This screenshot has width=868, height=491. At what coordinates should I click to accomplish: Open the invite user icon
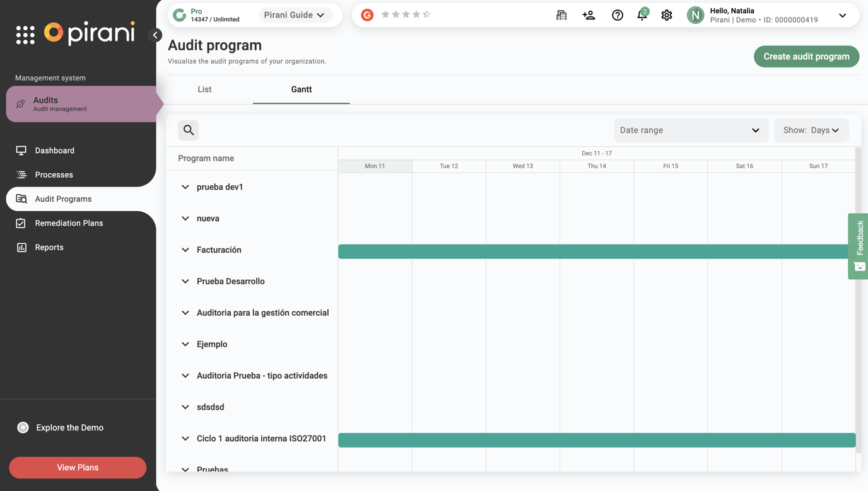(x=589, y=15)
